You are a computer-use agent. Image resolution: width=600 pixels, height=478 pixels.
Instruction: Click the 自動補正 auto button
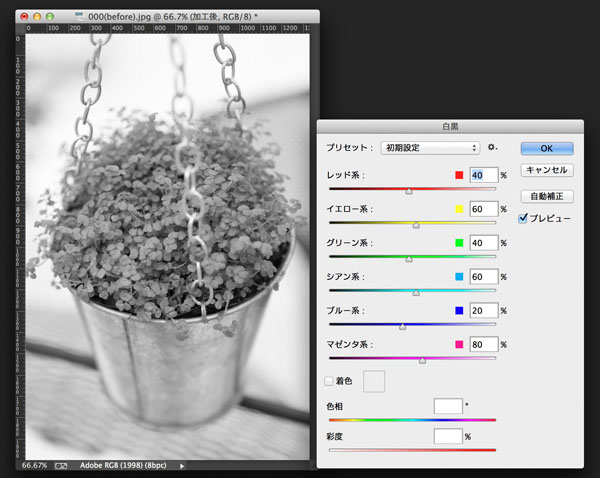click(x=546, y=196)
